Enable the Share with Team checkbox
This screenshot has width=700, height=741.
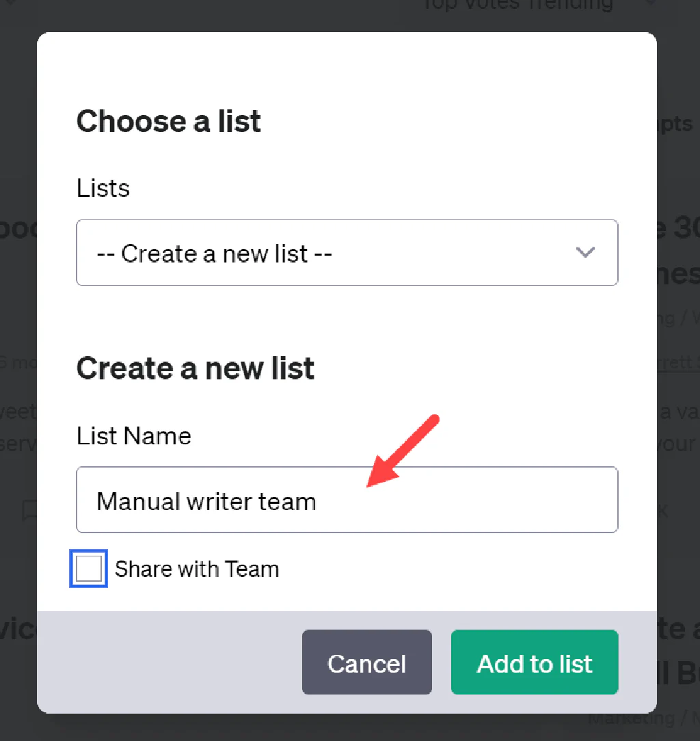tap(88, 569)
